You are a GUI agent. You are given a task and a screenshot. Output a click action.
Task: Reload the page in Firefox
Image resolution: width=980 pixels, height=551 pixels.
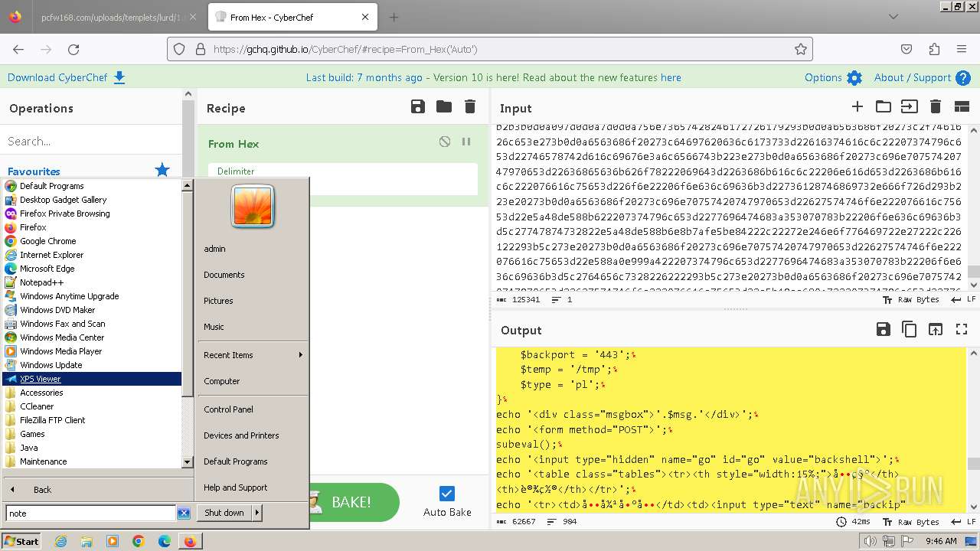[73, 49]
